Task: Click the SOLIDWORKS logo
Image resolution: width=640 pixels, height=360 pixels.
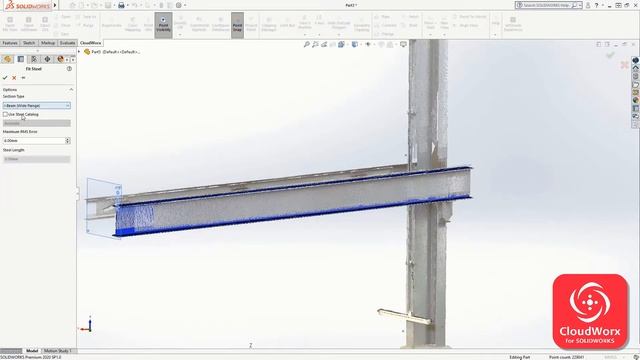Action: tap(27, 6)
